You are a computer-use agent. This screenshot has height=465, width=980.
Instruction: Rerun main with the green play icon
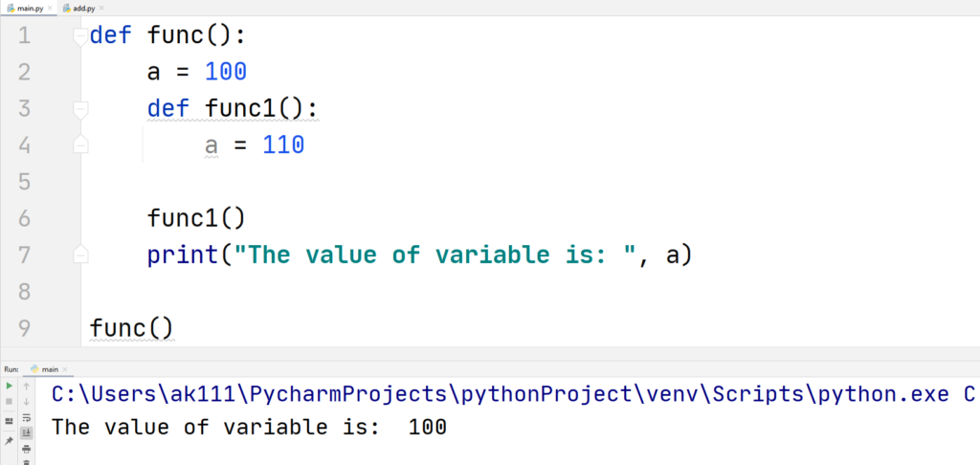click(x=10, y=386)
